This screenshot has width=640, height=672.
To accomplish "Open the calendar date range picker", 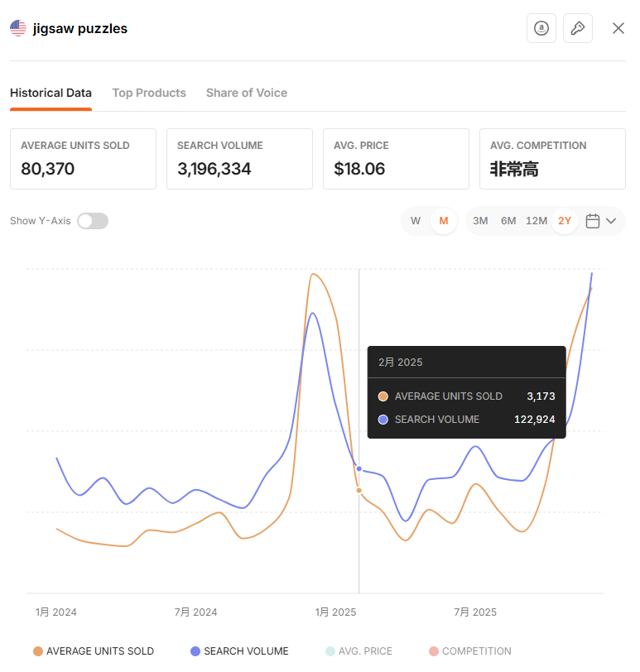I will pyautogui.click(x=592, y=221).
